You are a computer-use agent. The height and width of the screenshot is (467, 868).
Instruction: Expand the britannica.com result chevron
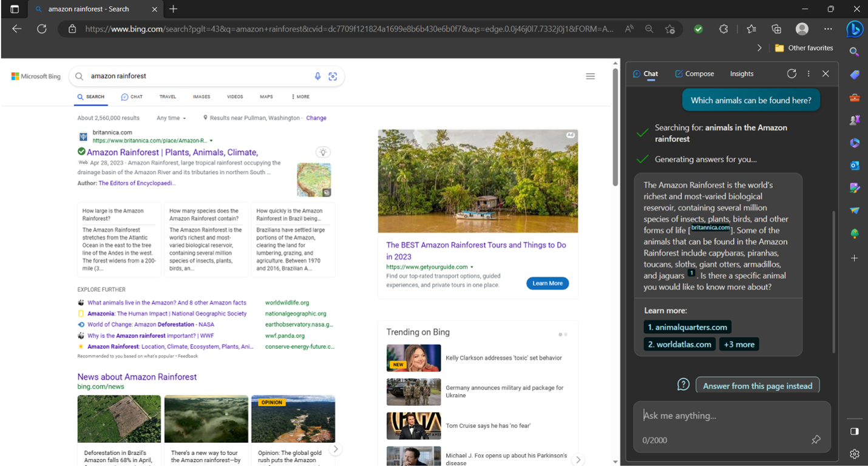(x=210, y=140)
